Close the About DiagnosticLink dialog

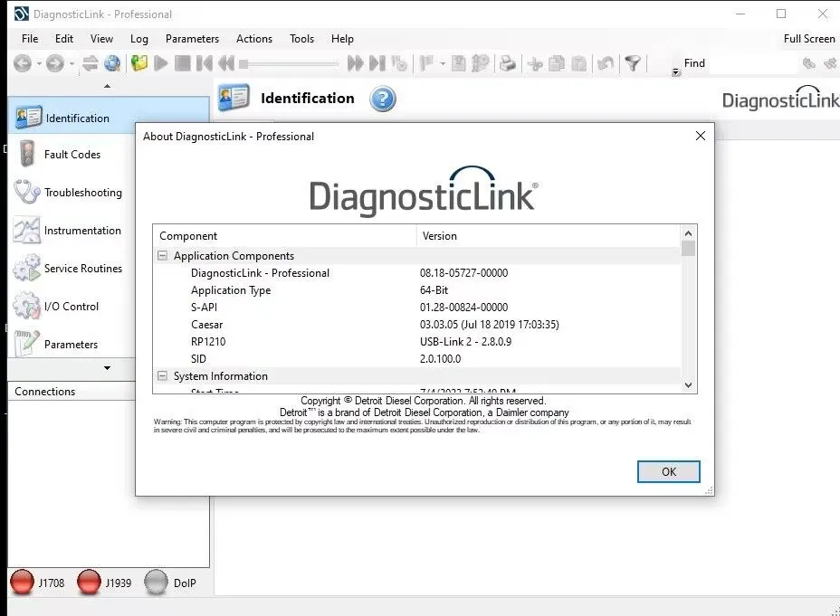pyautogui.click(x=701, y=136)
